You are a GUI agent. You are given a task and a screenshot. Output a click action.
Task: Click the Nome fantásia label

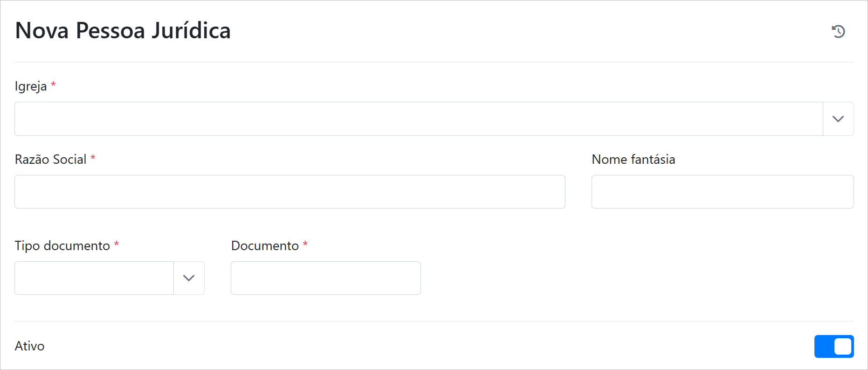(x=633, y=160)
